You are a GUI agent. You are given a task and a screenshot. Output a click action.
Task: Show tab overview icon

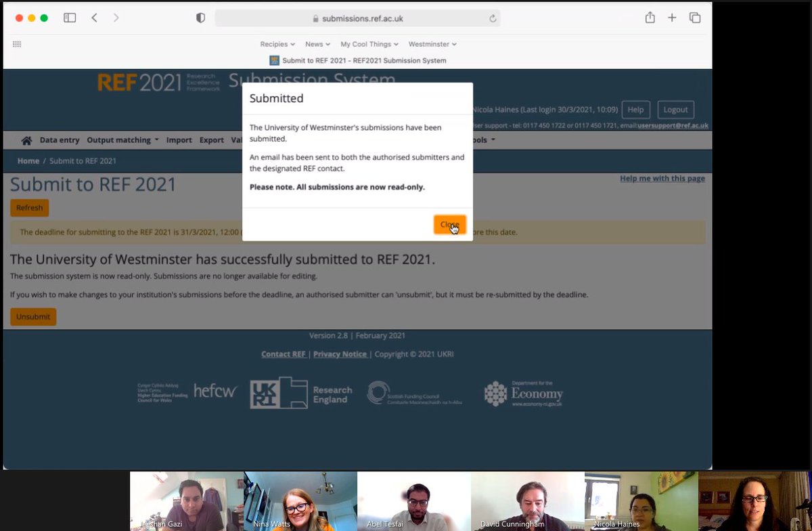tap(695, 18)
